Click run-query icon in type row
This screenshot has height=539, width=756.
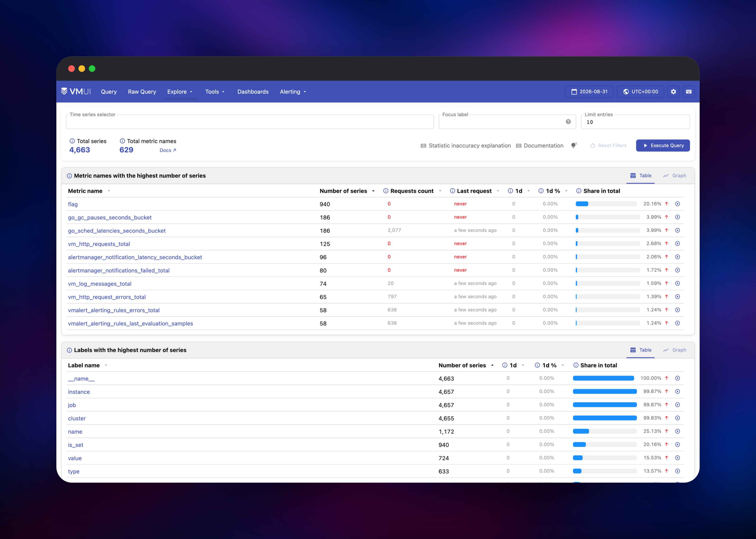tap(677, 471)
